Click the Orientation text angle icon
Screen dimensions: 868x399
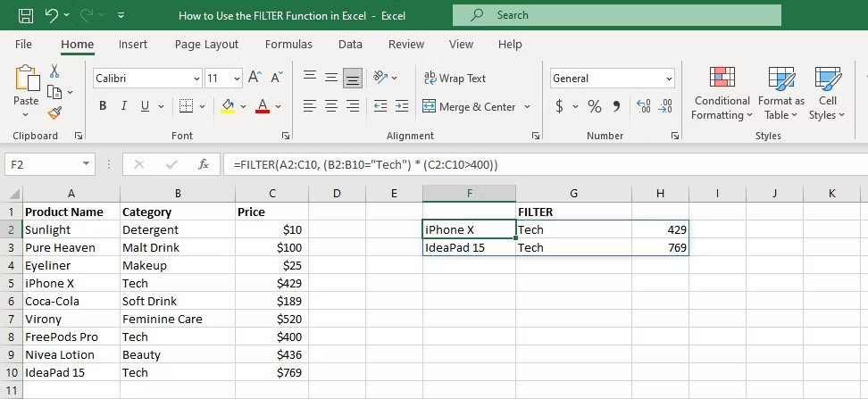point(380,78)
